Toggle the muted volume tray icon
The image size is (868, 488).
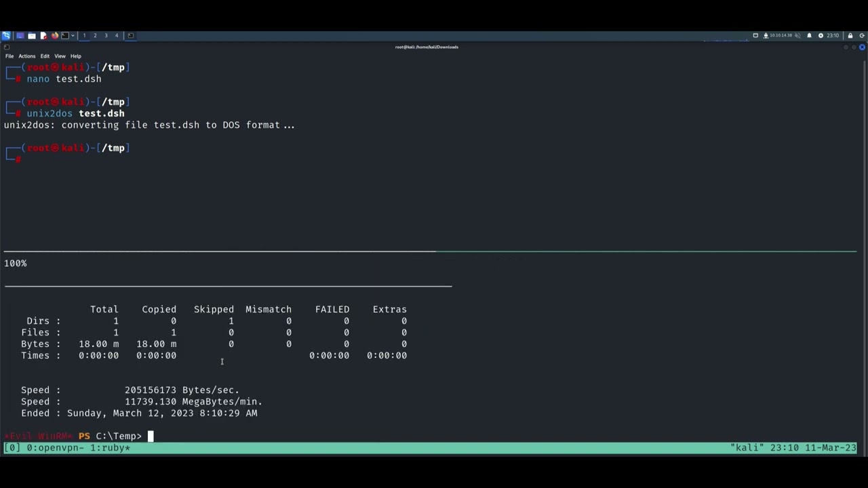pos(797,35)
